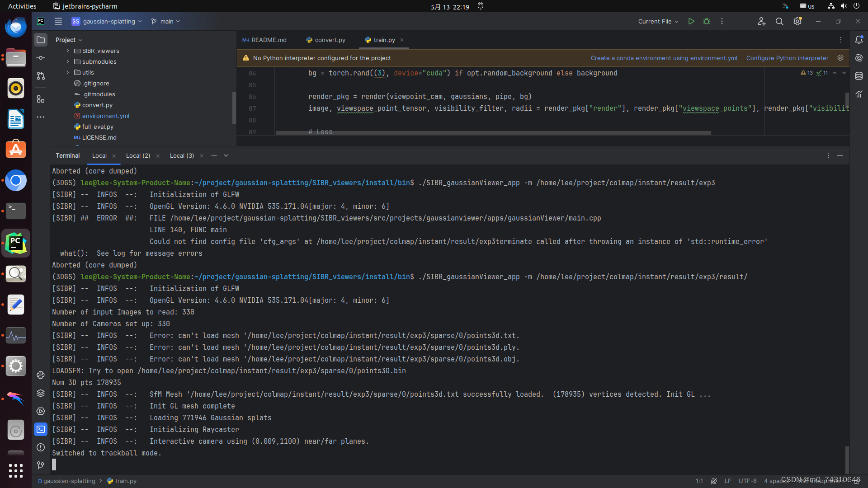Run the current file with the Run icon
The width and height of the screenshot is (868, 488).
[691, 21]
